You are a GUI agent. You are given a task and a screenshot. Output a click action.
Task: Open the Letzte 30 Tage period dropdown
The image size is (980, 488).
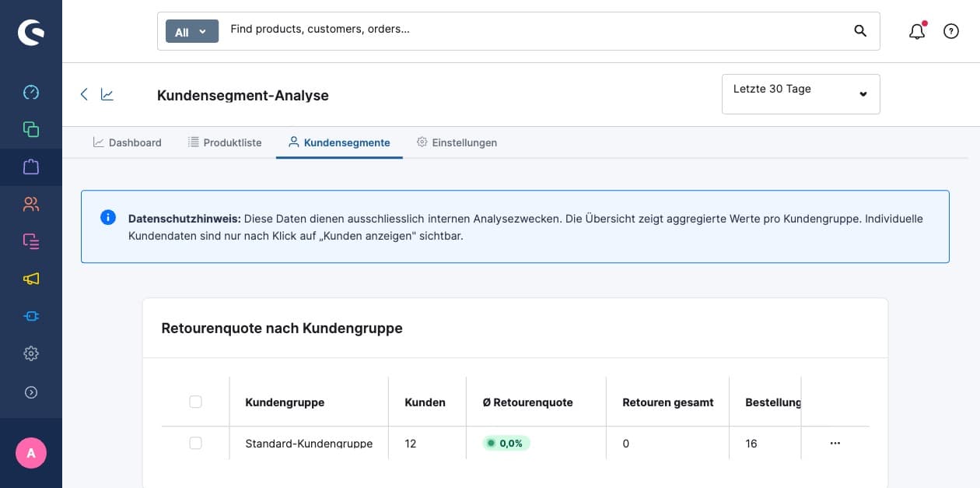[801, 94]
